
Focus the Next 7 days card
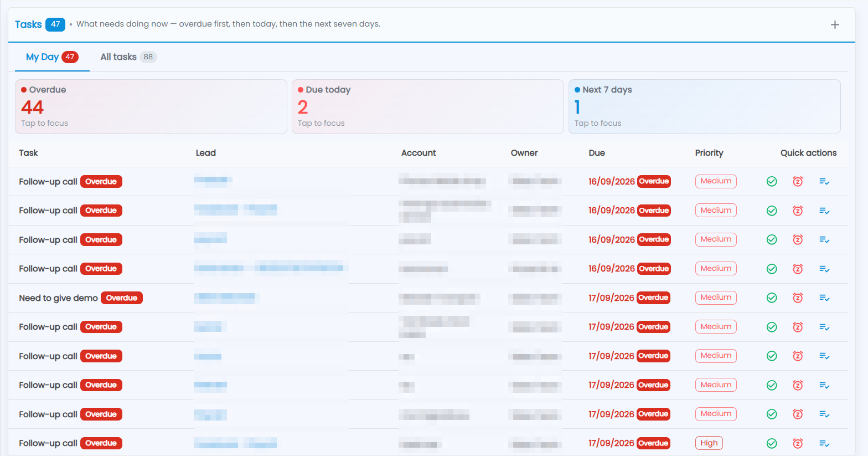click(x=705, y=106)
